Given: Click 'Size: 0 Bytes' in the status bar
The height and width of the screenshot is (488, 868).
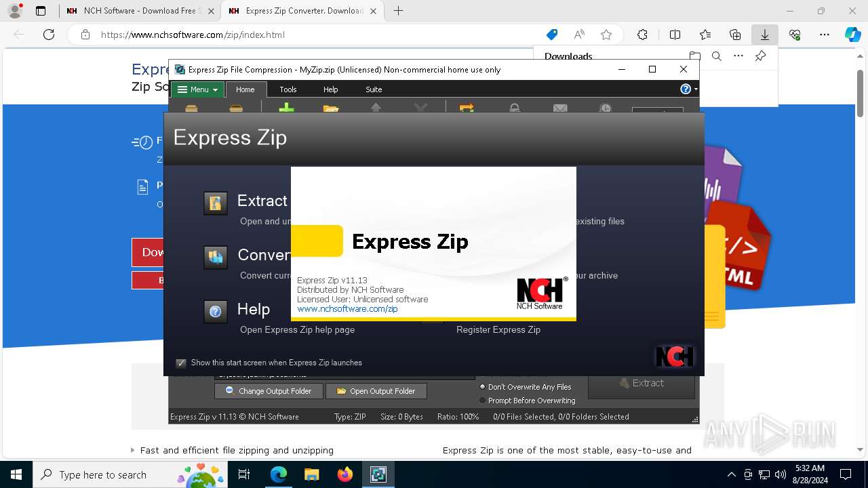Looking at the screenshot, I should (x=401, y=417).
